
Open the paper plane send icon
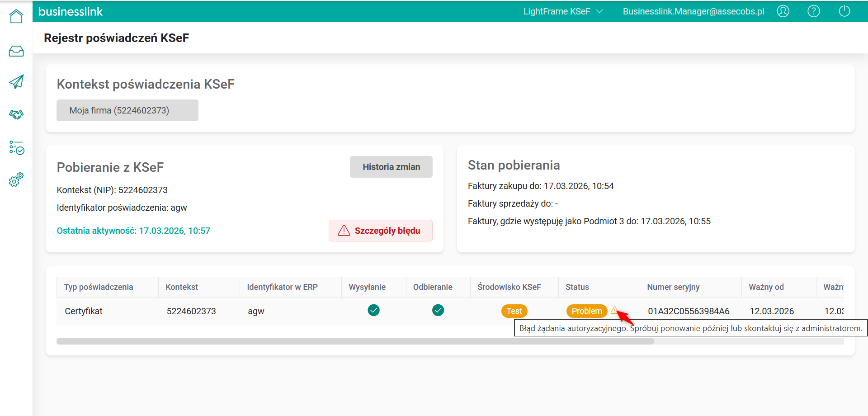[16, 82]
